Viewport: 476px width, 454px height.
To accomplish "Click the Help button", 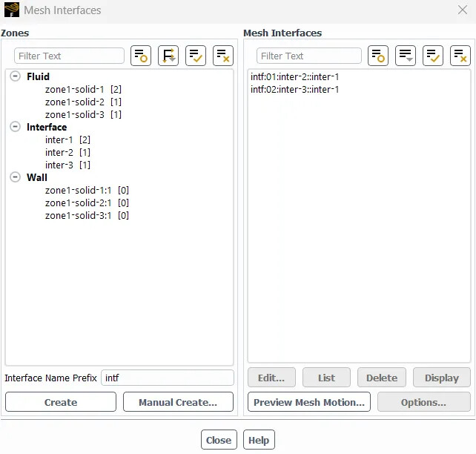I will tap(259, 440).
